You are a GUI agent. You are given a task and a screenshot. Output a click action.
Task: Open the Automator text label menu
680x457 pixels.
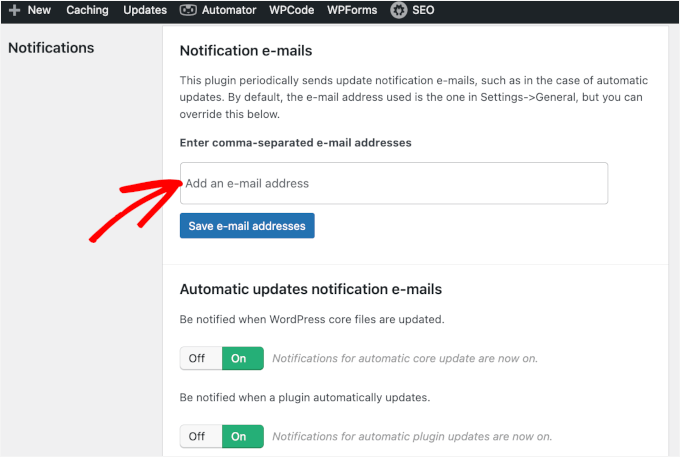click(x=231, y=10)
